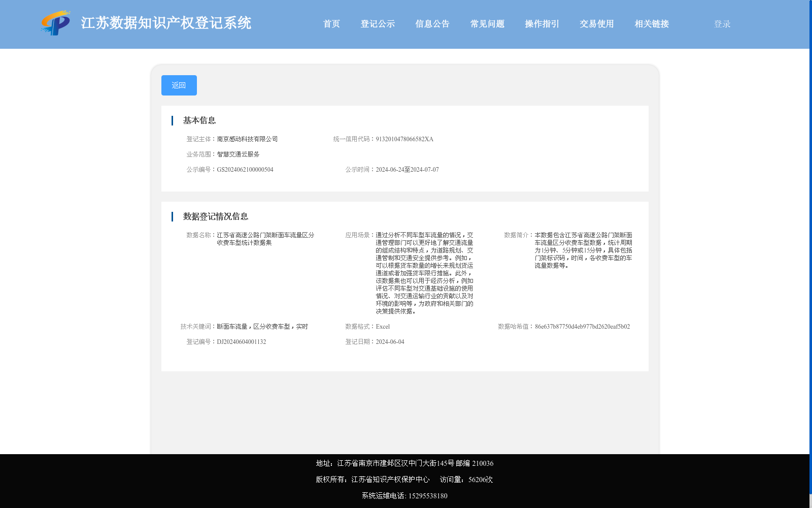Select the 数据登记情况信息 section heading
Viewport: 812px width, 508px height.
(216, 216)
